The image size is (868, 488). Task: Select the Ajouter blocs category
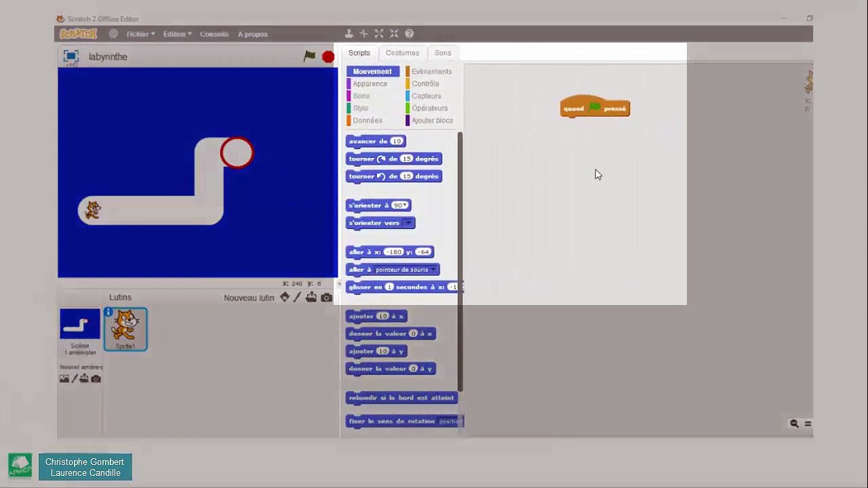[432, 120]
